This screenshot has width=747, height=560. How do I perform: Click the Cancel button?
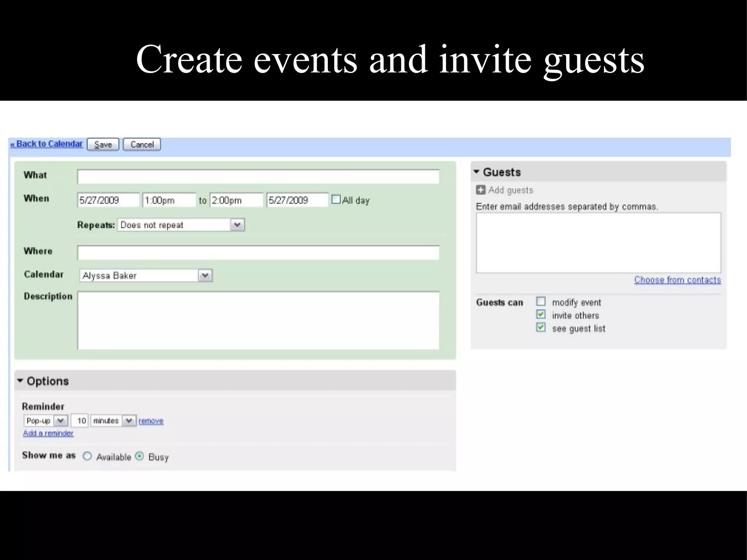click(142, 144)
